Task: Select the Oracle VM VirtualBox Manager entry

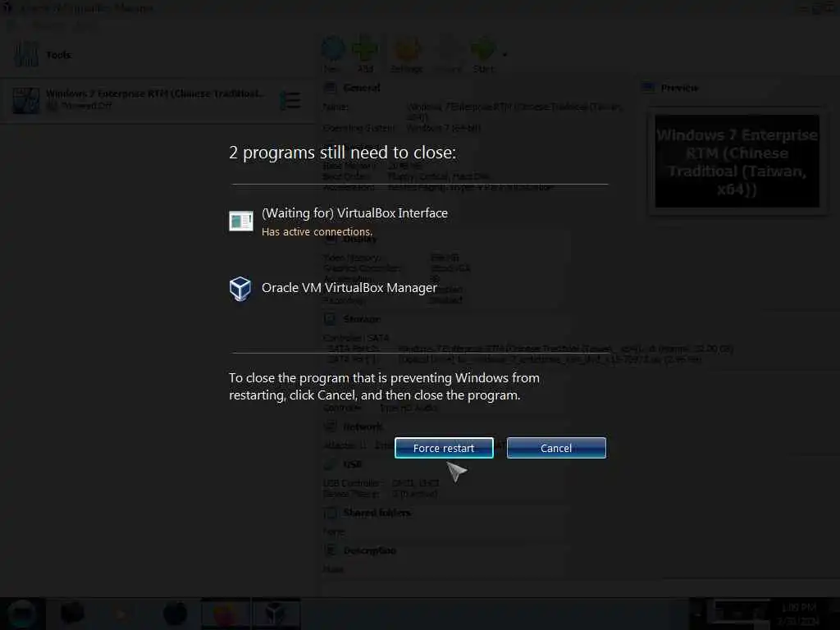Action: pos(333,288)
